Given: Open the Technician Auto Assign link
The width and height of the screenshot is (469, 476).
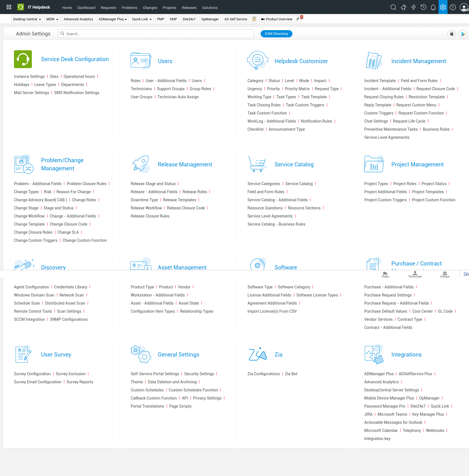Looking at the screenshot, I should point(178,97).
